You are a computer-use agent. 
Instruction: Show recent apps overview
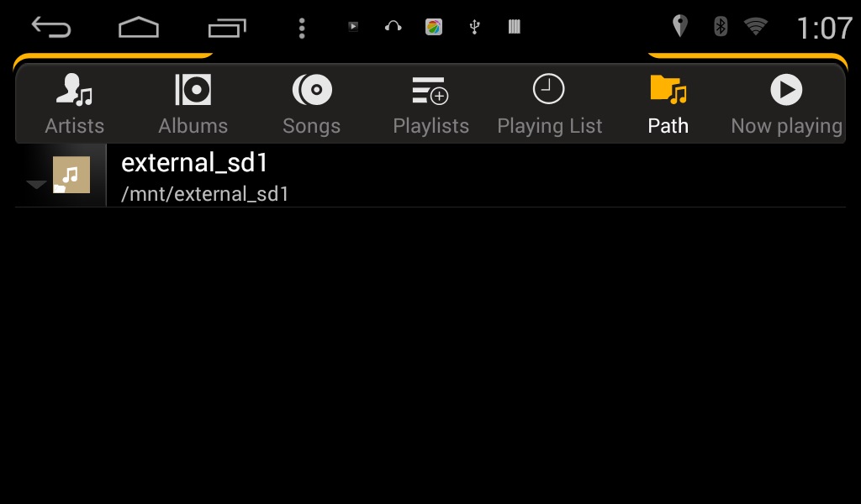227,28
